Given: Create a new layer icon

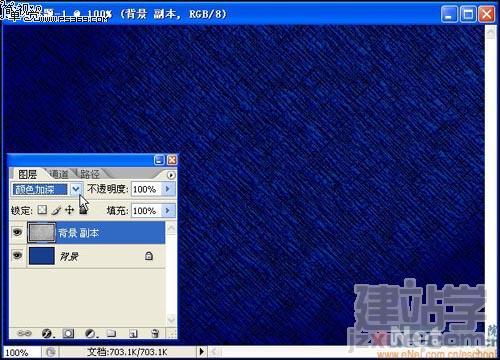Looking at the screenshot, I should point(133,333).
